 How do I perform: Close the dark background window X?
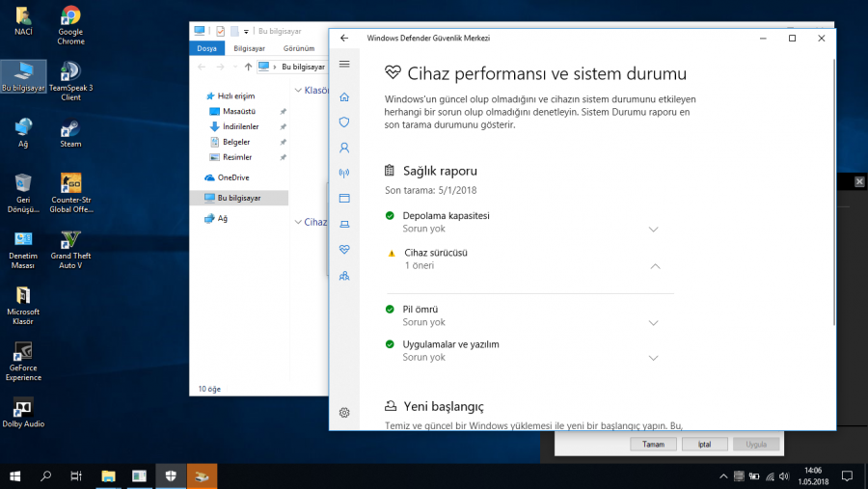tap(859, 181)
